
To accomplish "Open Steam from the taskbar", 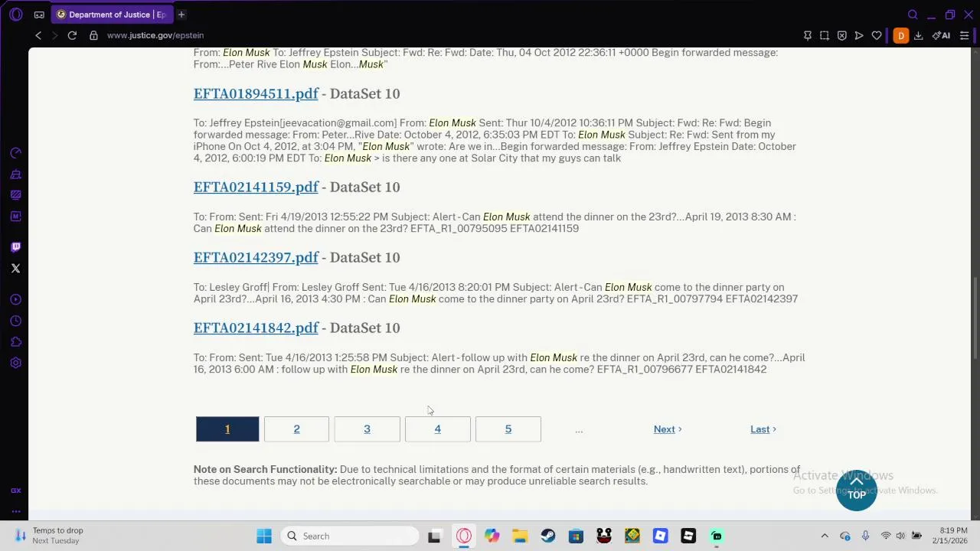I will click(x=548, y=536).
